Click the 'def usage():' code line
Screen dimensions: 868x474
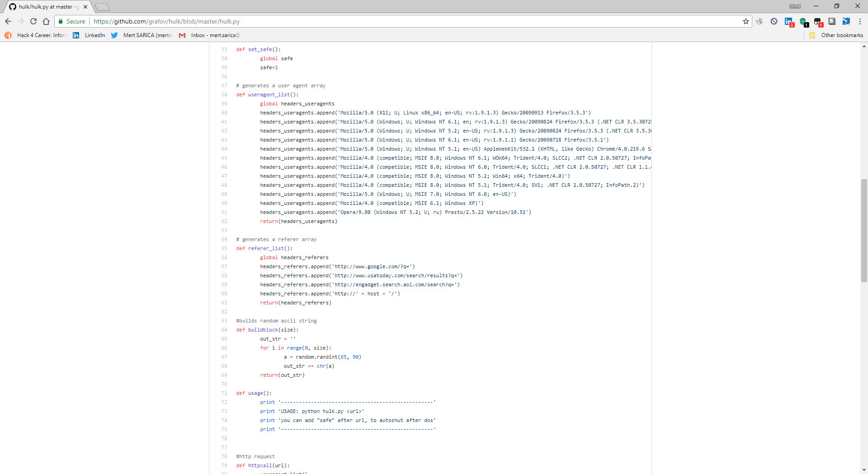pos(254,393)
